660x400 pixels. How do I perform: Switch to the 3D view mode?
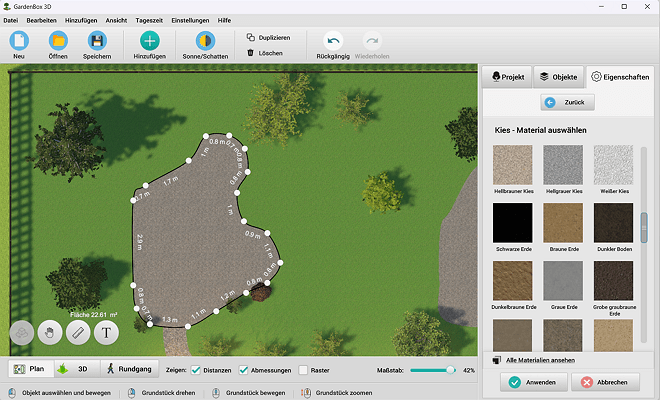[x=77, y=369]
